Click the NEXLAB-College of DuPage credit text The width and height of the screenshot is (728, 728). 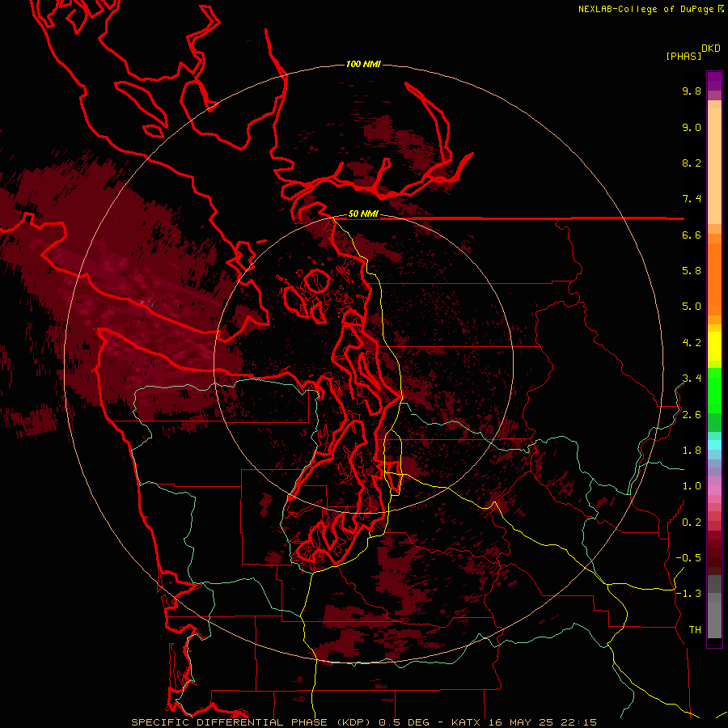pyautogui.click(x=646, y=9)
